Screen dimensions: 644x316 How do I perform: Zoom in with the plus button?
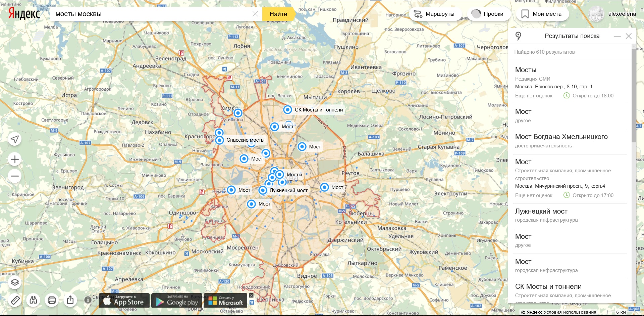pyautogui.click(x=15, y=159)
